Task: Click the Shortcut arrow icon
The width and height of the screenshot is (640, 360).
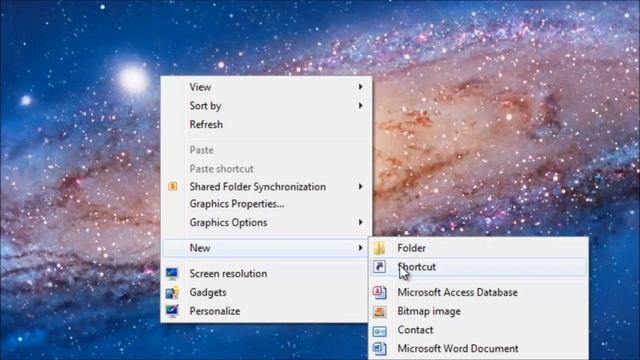Action: pos(379,267)
